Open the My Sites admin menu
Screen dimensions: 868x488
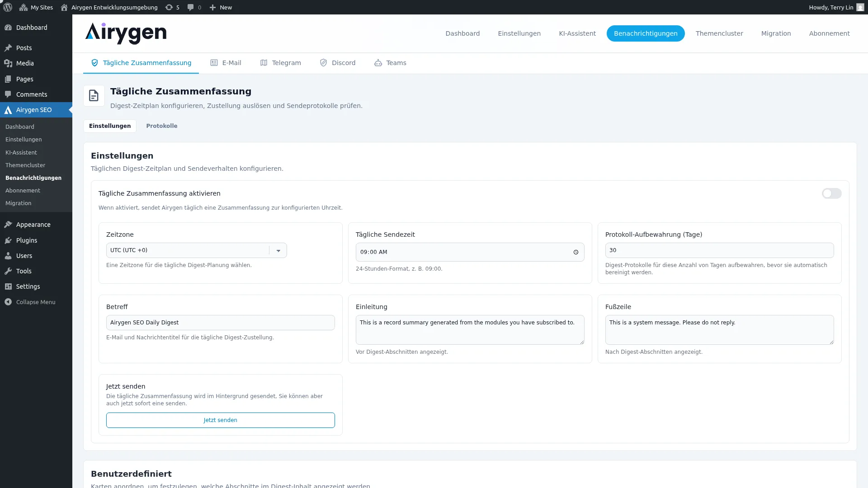coord(36,7)
